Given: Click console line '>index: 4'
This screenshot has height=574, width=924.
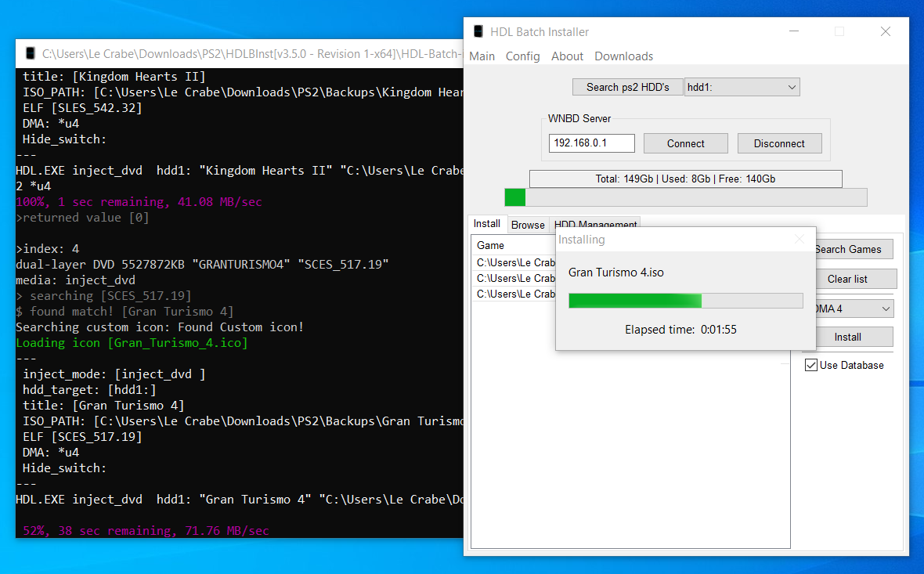Looking at the screenshot, I should [x=47, y=249].
